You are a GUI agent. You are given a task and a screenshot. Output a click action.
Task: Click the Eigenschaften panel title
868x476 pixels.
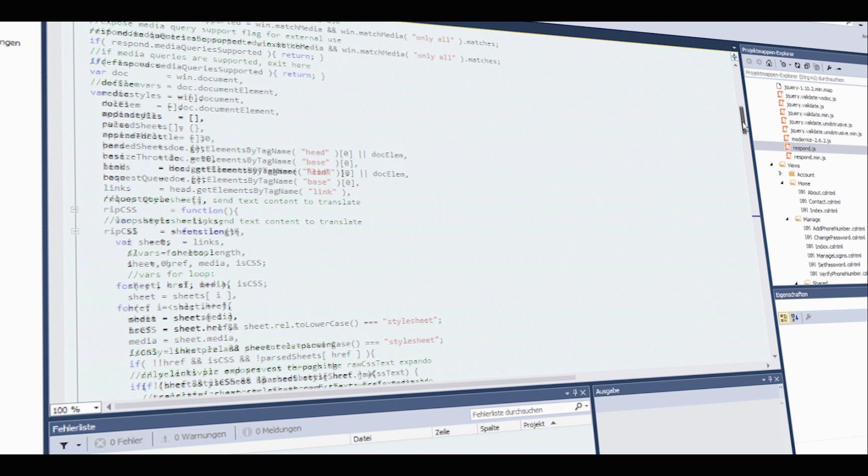(792, 294)
